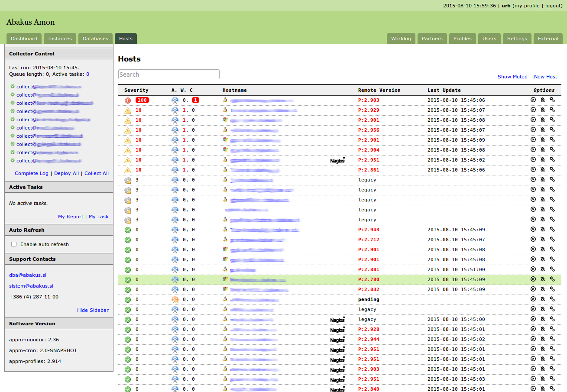Open the Settings tab
This screenshot has height=392, width=567.
(x=517, y=38)
